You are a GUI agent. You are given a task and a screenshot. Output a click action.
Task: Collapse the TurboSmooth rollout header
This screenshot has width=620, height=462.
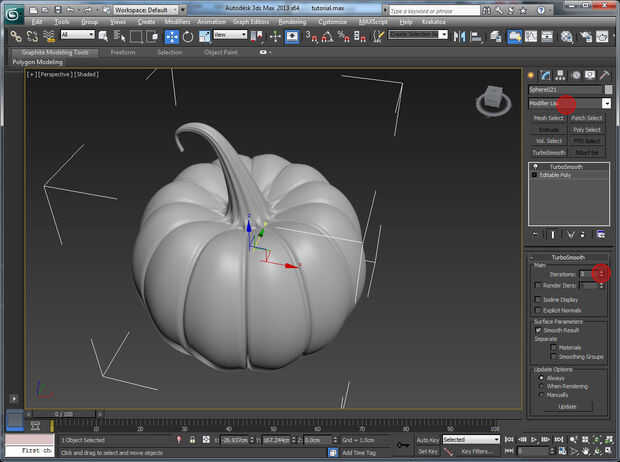tap(567, 258)
